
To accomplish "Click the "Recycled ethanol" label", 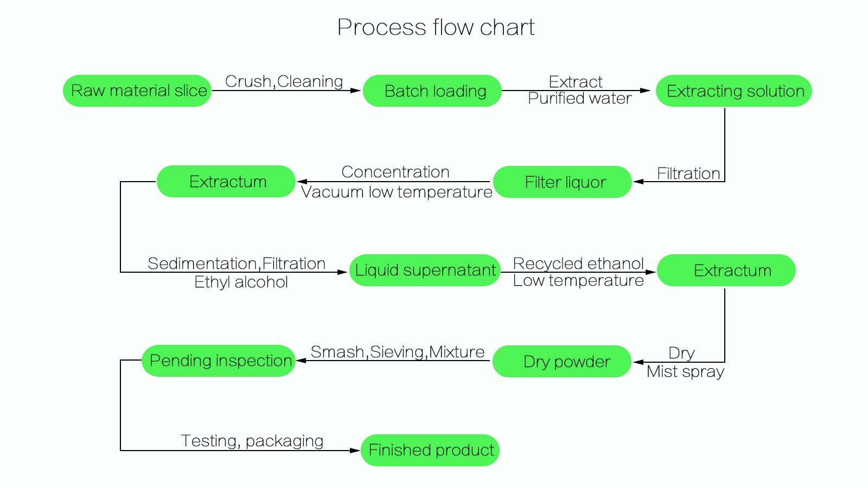I will click(578, 264).
